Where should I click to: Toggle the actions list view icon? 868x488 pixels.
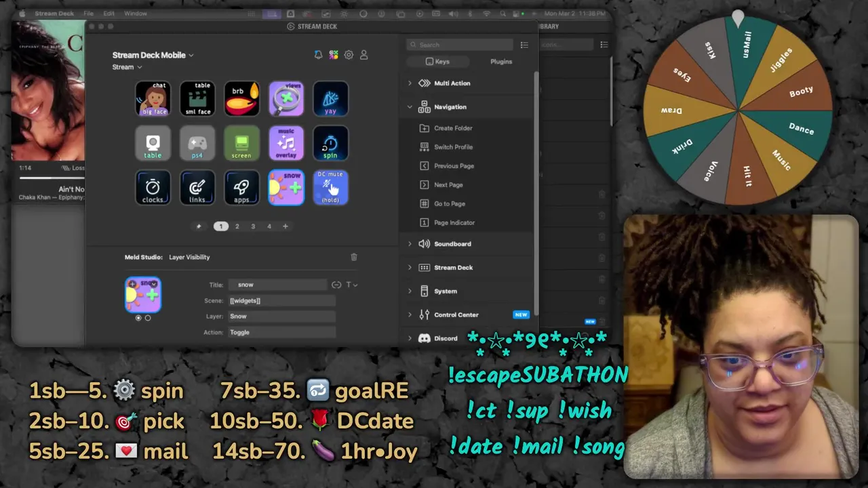tap(524, 45)
